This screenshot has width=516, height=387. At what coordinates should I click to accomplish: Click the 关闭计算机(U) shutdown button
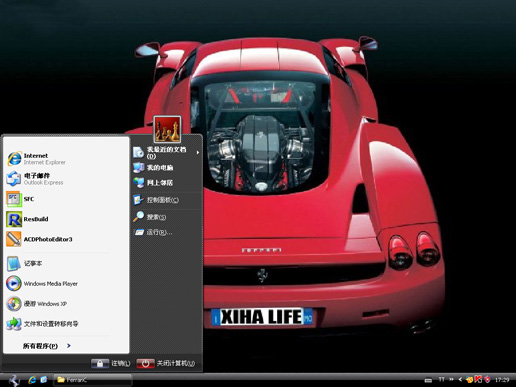(166, 363)
